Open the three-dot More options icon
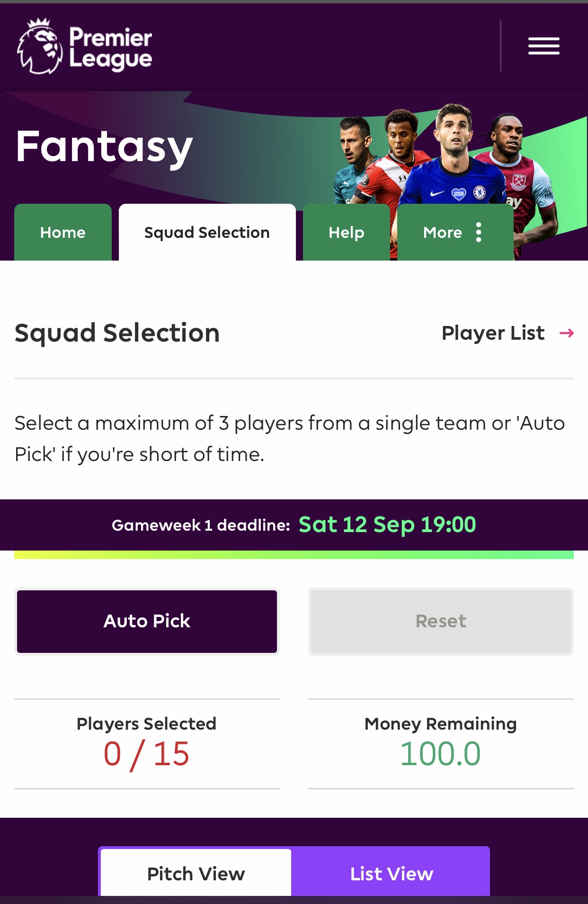This screenshot has width=588, height=904. (x=479, y=233)
